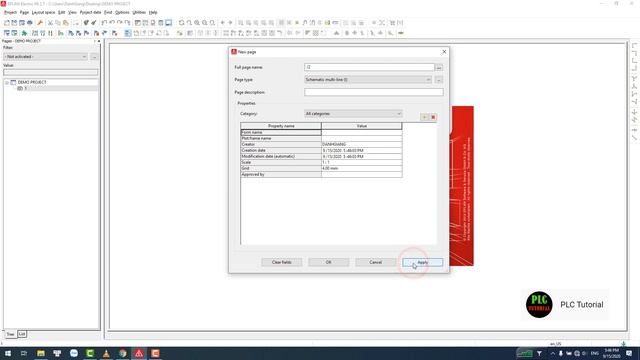This screenshot has width=640, height=360.
Task: Open the Page menu
Action: pos(24,13)
